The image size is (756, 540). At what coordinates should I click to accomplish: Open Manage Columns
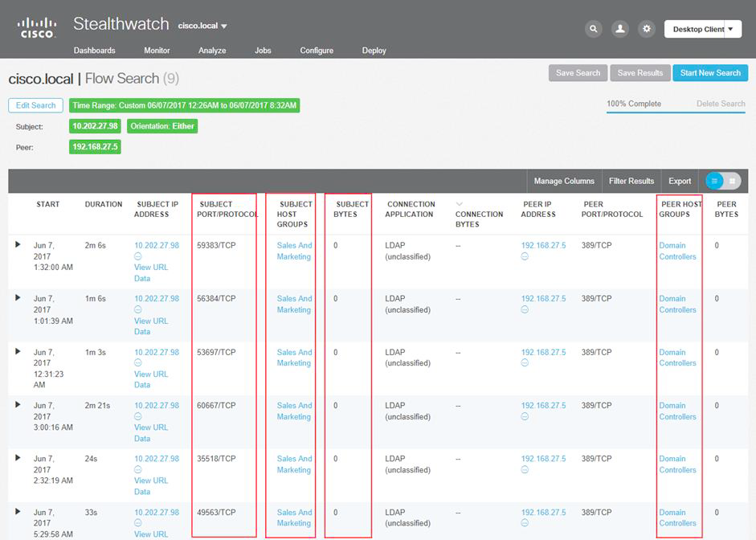[x=564, y=181]
